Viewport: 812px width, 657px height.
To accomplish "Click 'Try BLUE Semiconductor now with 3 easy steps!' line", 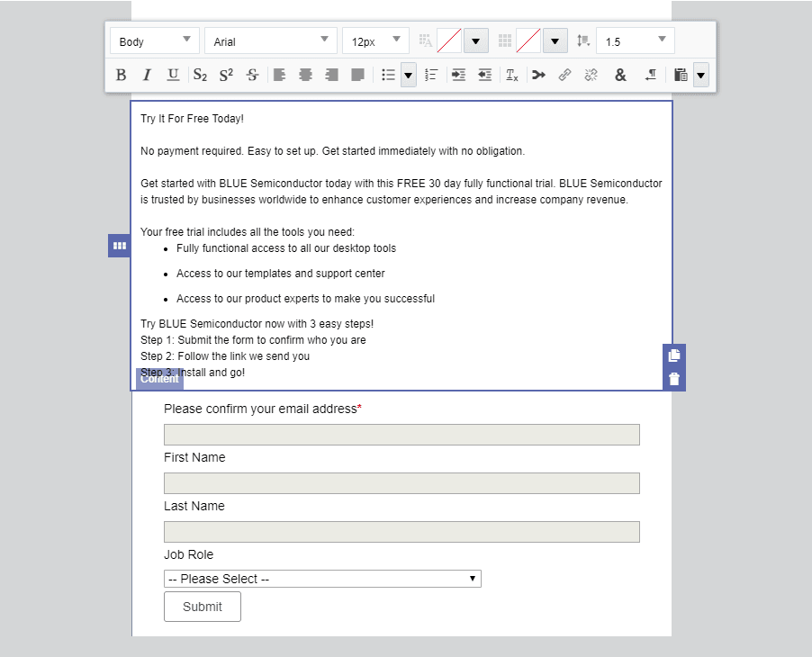I will 257,324.
